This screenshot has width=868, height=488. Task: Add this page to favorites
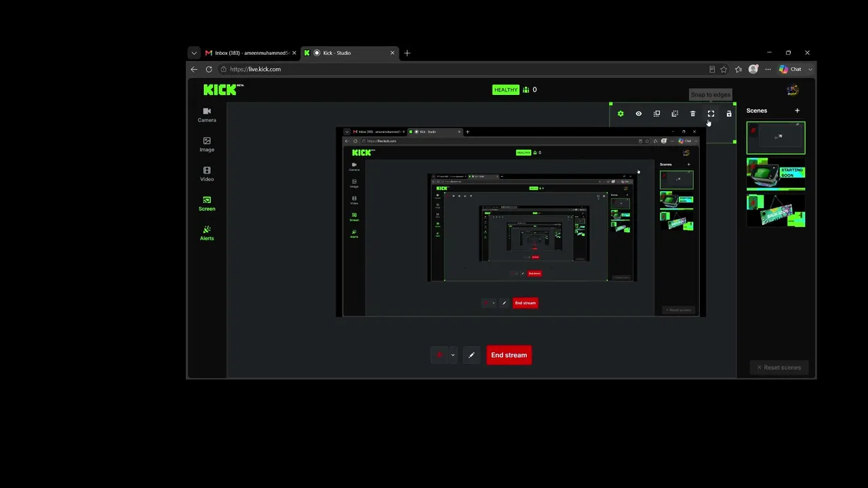pos(724,69)
